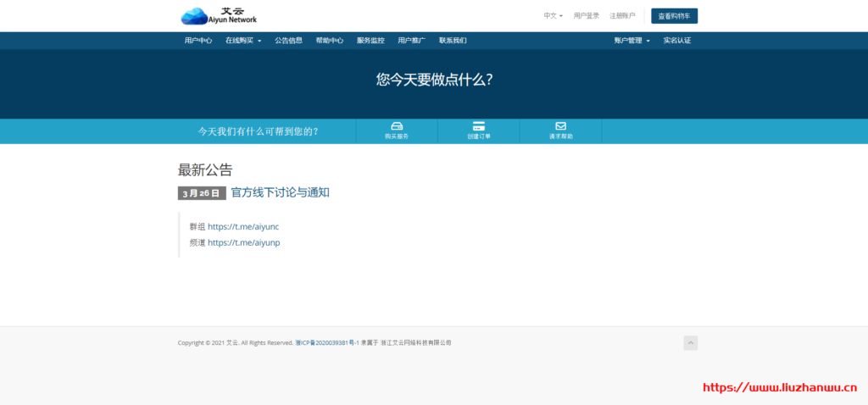Click the 用户登录 link
Image resolution: width=868 pixels, height=405 pixels.
coord(587,15)
